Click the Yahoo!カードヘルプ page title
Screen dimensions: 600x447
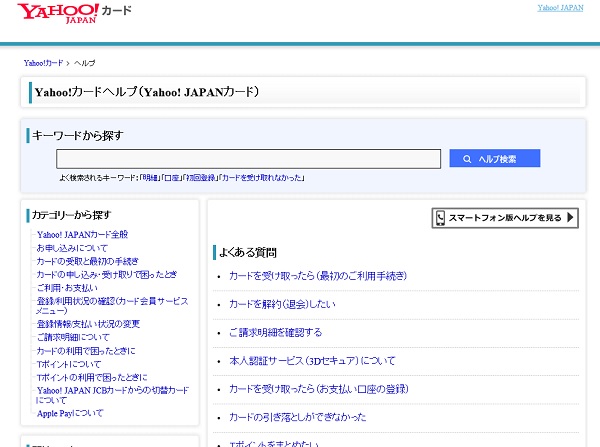[147, 92]
